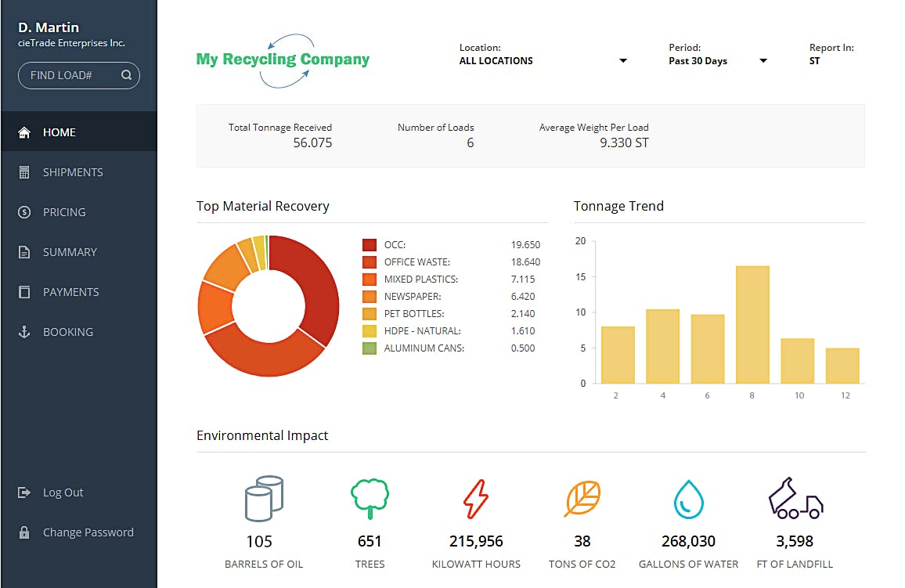Image resolution: width=905 pixels, height=588 pixels.
Task: Click the Shipments calculator icon
Action: point(23,172)
